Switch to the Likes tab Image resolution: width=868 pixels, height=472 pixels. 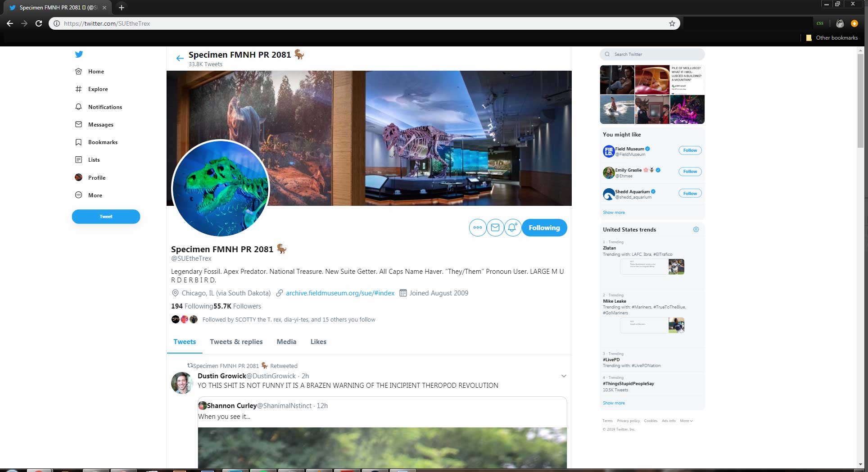pos(318,342)
